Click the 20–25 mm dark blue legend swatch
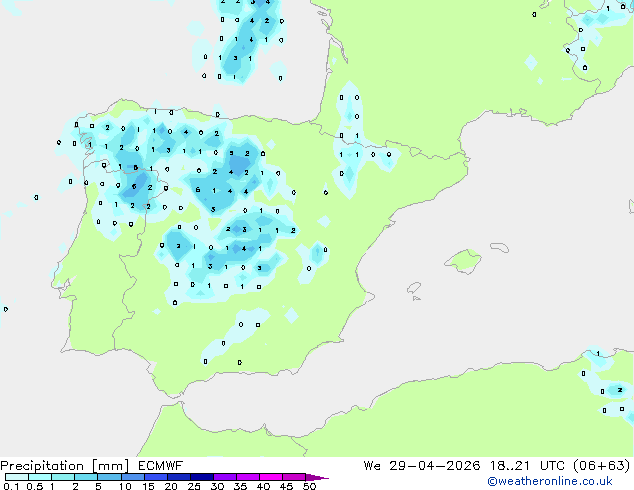Image resolution: width=634 pixels, height=490 pixels. 178,477
